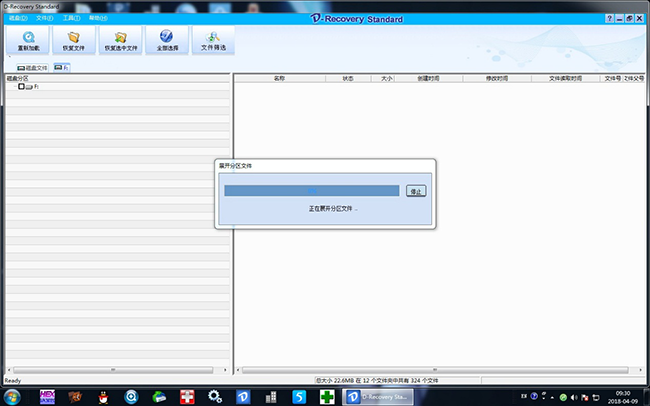Select the F: drive label in partition tree
This screenshot has width=650, height=406.
pyautogui.click(x=36, y=87)
